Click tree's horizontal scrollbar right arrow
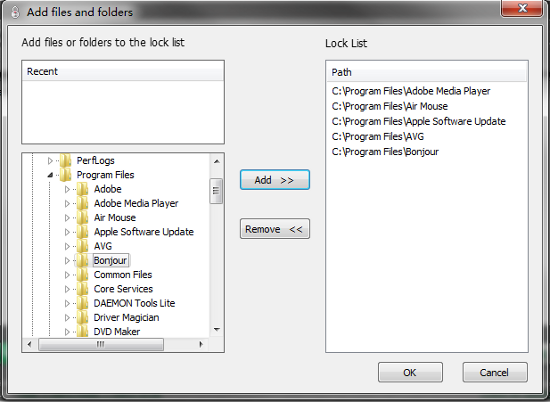Screen dimensions: 550x402 (201, 344)
